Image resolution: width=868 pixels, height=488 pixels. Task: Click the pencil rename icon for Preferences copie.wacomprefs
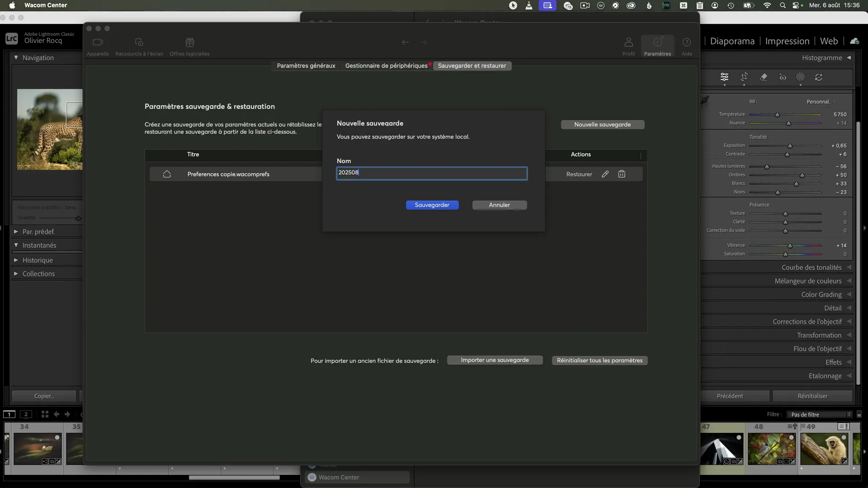pyautogui.click(x=605, y=174)
